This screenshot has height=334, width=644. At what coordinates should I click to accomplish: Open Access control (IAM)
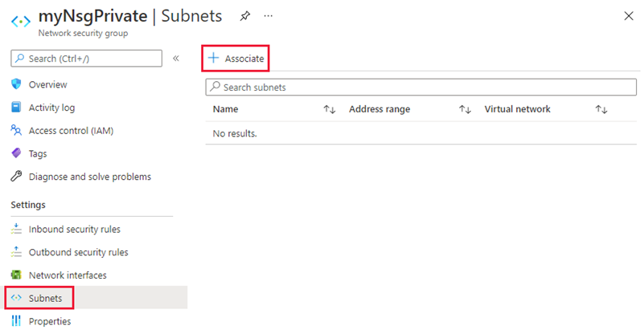[x=71, y=131]
